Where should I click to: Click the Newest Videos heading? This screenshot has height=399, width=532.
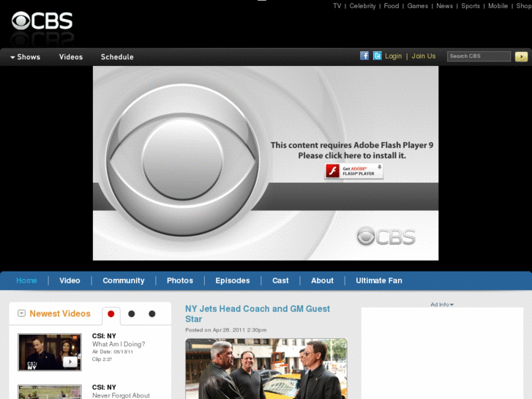coord(60,313)
